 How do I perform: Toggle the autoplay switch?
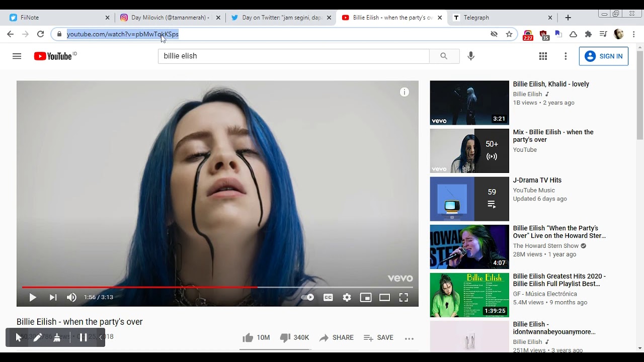tap(307, 297)
